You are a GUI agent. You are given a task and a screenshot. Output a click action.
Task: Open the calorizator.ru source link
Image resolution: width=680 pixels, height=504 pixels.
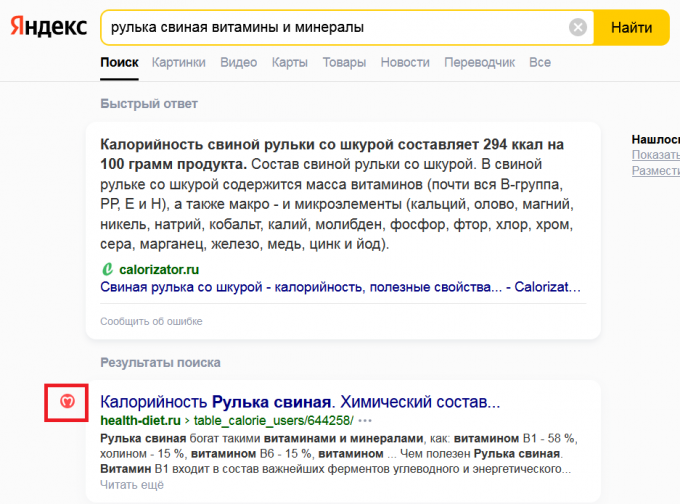pos(159,269)
